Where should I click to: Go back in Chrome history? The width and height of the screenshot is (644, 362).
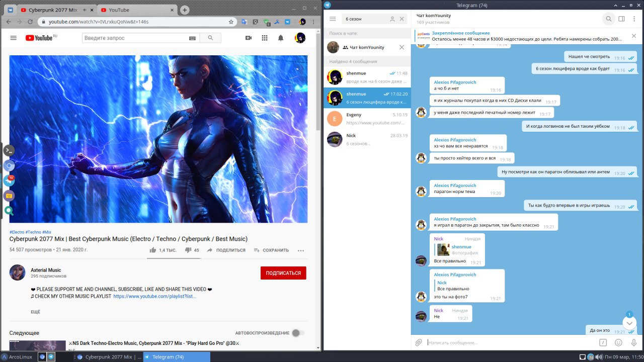point(9,22)
